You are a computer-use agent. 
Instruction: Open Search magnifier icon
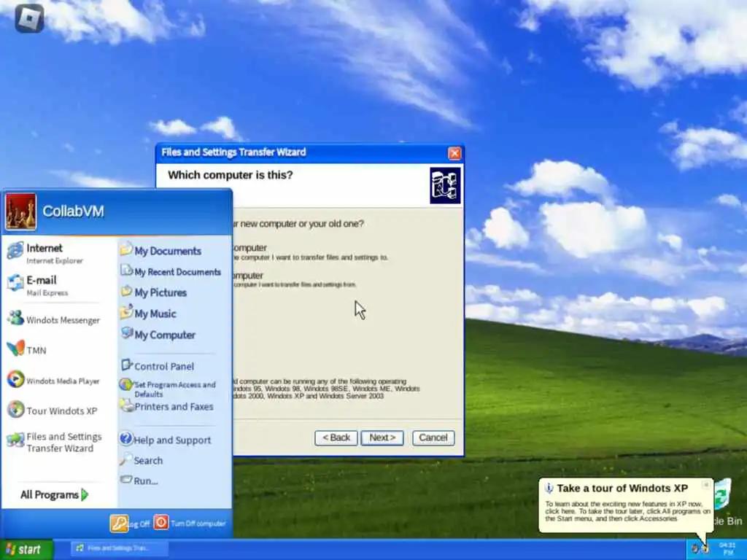coord(125,459)
